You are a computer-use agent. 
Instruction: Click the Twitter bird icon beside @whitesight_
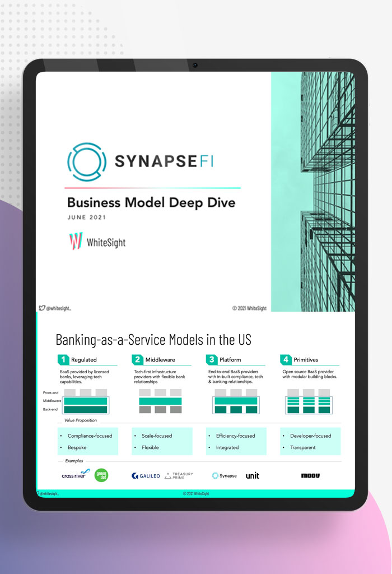pyautogui.click(x=42, y=308)
